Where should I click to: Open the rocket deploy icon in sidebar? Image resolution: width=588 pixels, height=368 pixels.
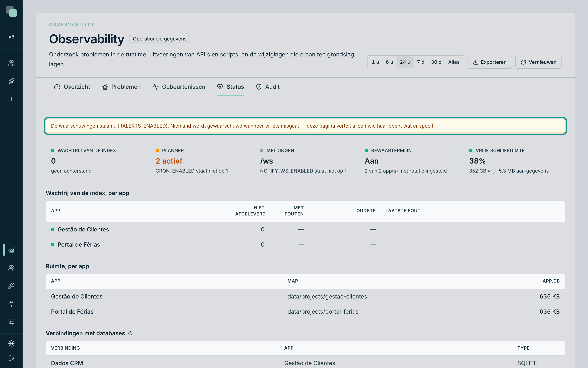click(x=11, y=81)
